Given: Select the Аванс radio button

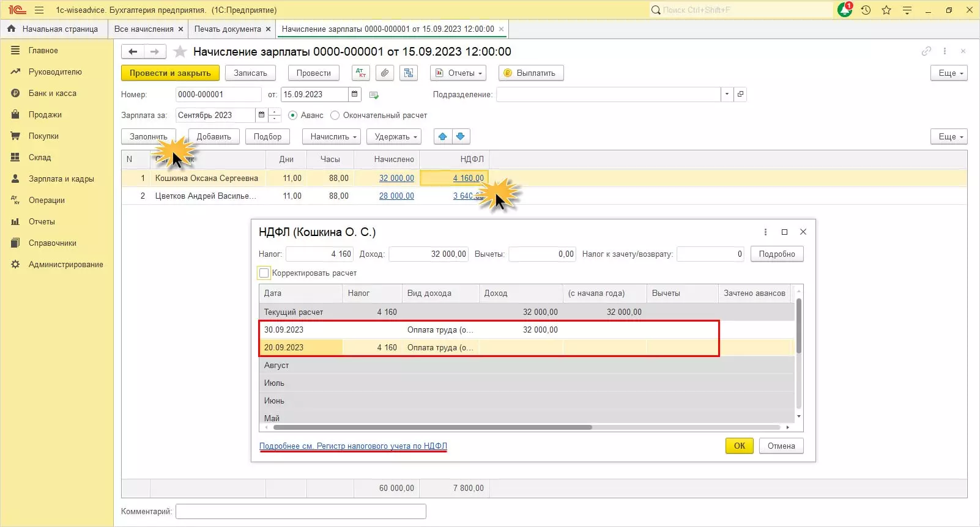Looking at the screenshot, I should pyautogui.click(x=292, y=115).
